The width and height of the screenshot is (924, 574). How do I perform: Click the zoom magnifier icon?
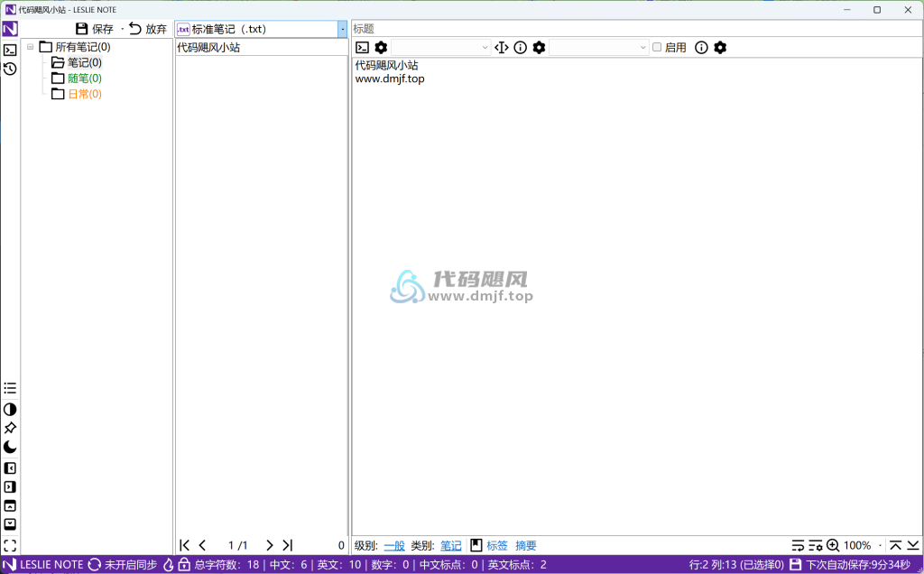833,546
